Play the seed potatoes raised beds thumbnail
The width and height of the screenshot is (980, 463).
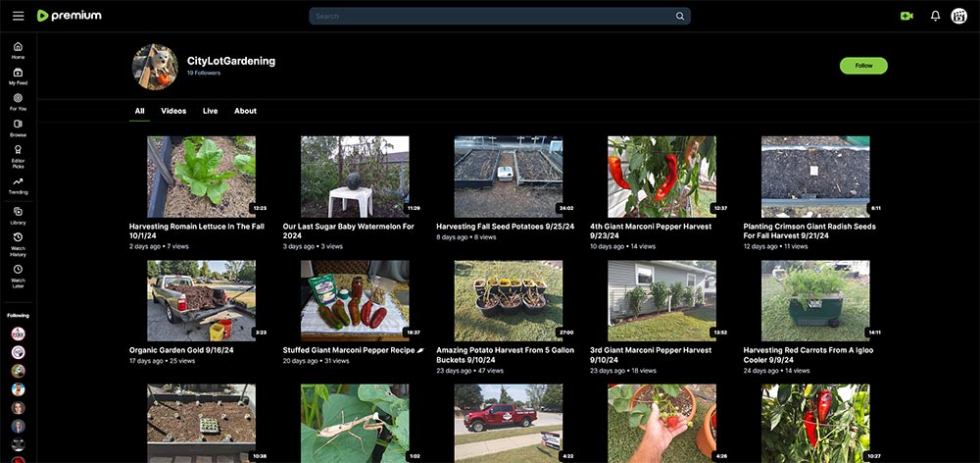coord(508,177)
